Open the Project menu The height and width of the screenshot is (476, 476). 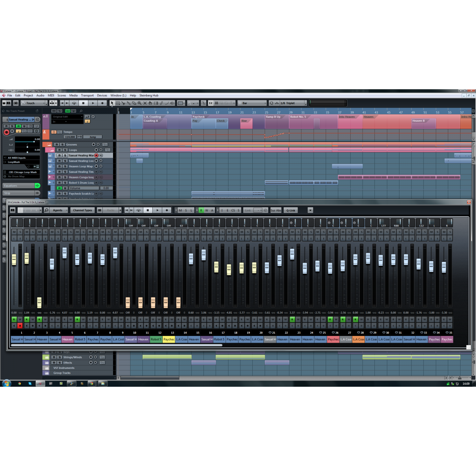28,95
